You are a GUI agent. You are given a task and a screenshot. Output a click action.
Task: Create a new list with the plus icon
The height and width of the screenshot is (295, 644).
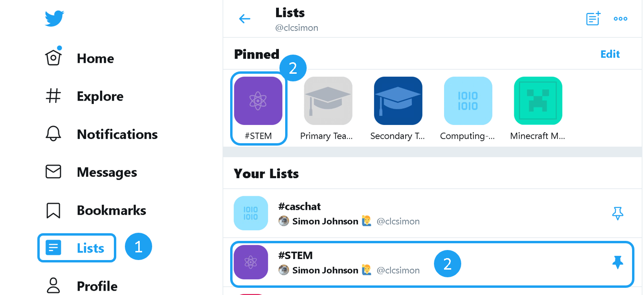(x=593, y=19)
